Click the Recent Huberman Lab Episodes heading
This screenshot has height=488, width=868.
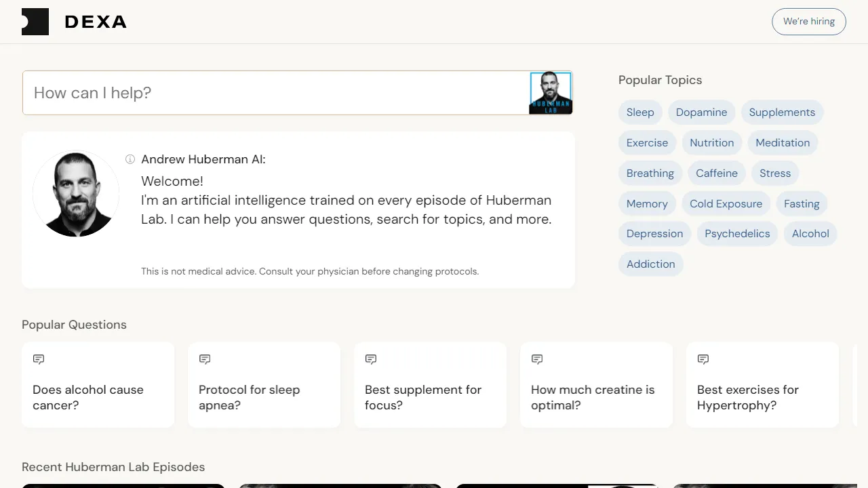pyautogui.click(x=113, y=467)
